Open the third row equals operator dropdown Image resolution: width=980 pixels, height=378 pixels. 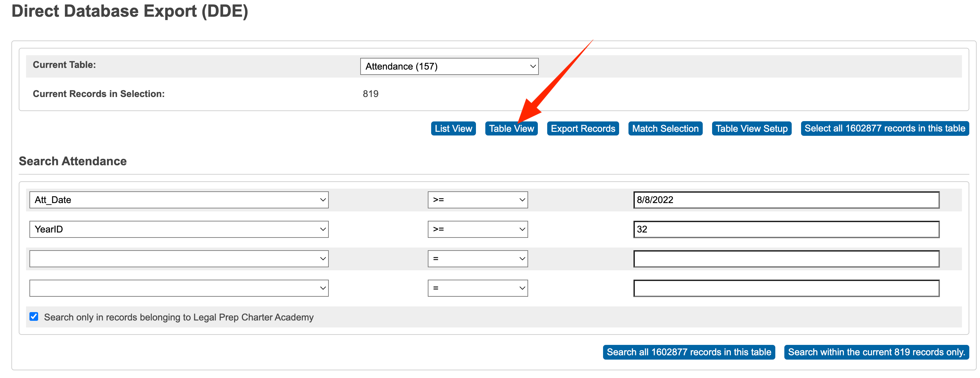(x=477, y=259)
